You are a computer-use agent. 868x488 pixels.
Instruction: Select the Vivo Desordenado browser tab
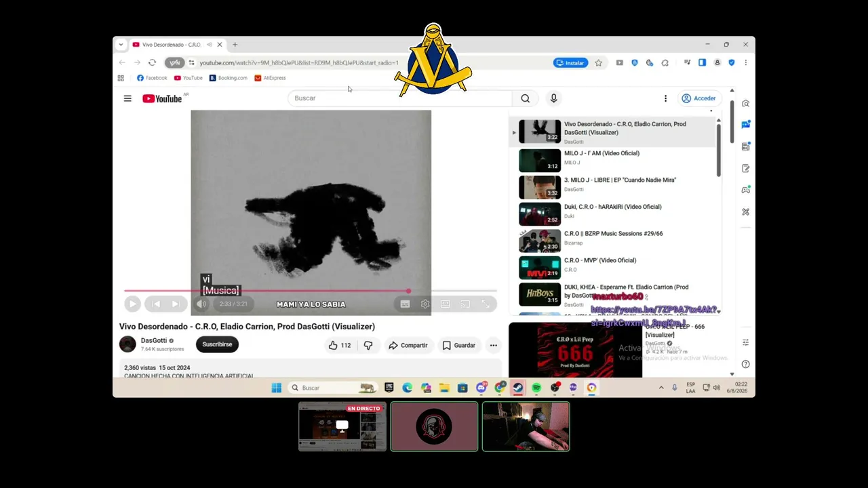click(178, 45)
